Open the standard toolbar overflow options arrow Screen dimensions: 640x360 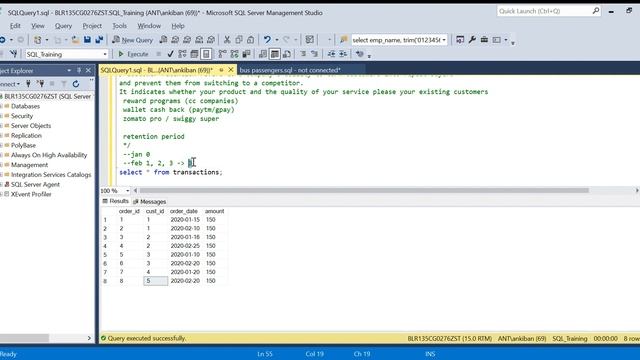click(513, 42)
